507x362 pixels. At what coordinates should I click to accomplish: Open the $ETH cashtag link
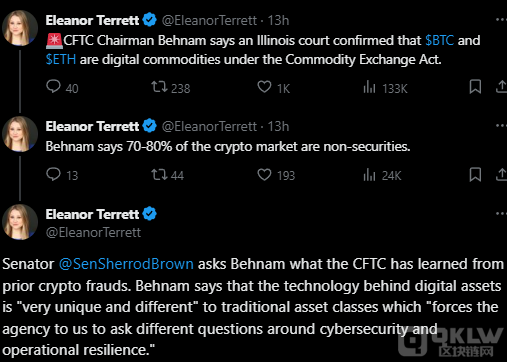pyautogui.click(x=61, y=59)
